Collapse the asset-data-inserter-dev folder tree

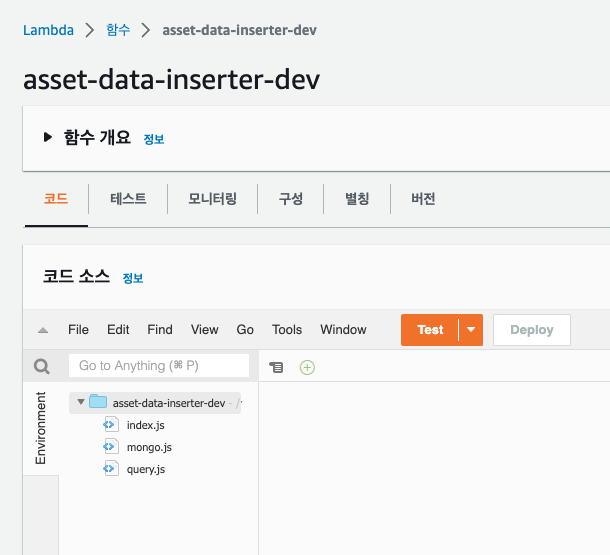pyautogui.click(x=81, y=402)
